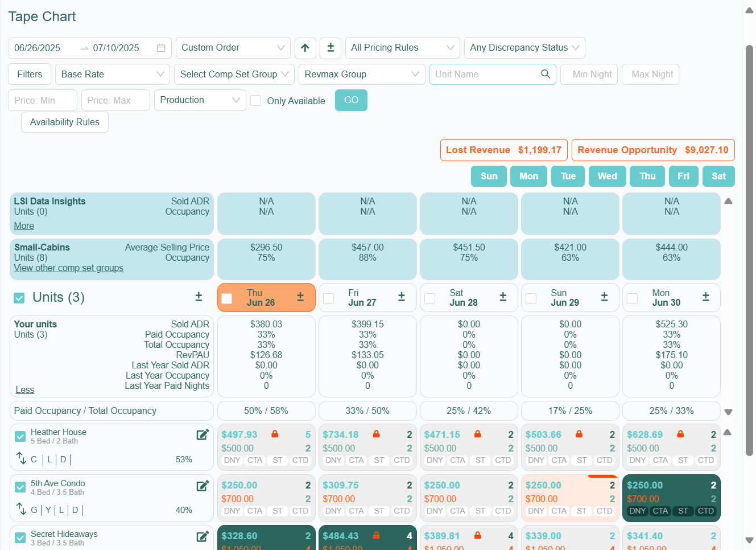
Task: Click down arrow beside Paid Occupancy row
Action: tap(728, 412)
